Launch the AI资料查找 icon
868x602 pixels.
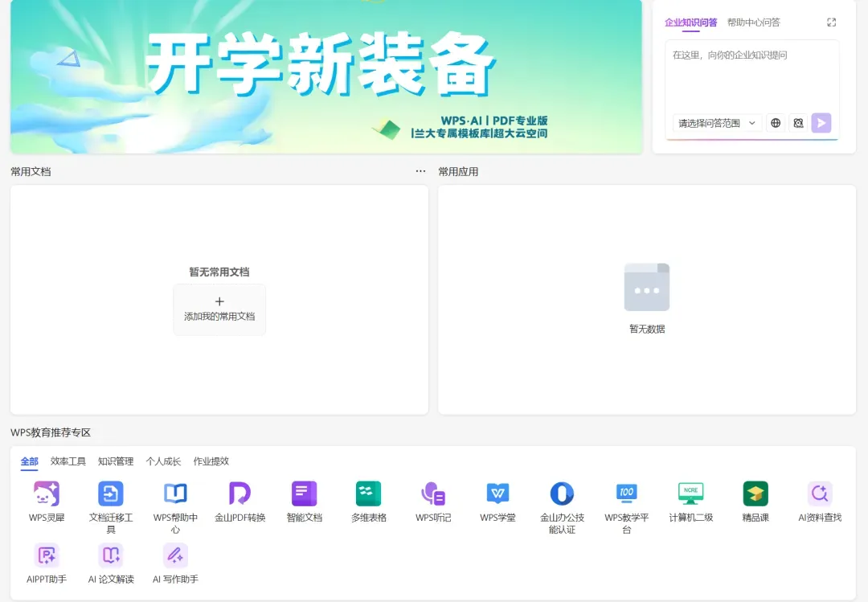point(820,493)
